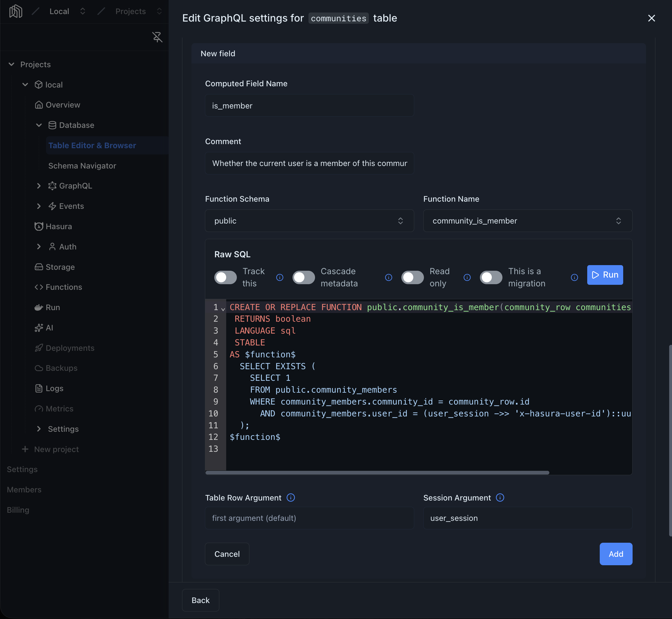Screen dimensions: 672x619
Task: Focus the Computed Field Name input
Action: (309, 106)
